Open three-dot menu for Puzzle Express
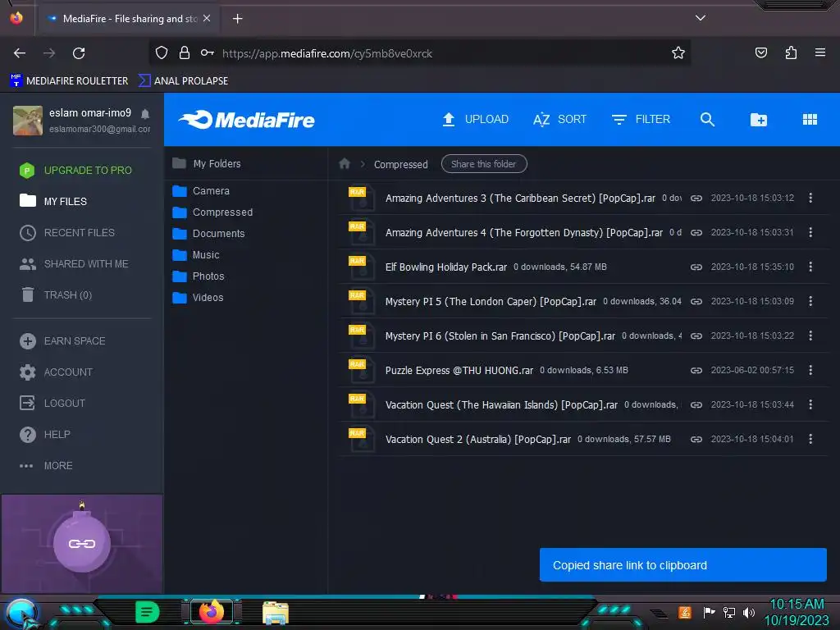Screen dimensions: 840x630 pos(810,370)
